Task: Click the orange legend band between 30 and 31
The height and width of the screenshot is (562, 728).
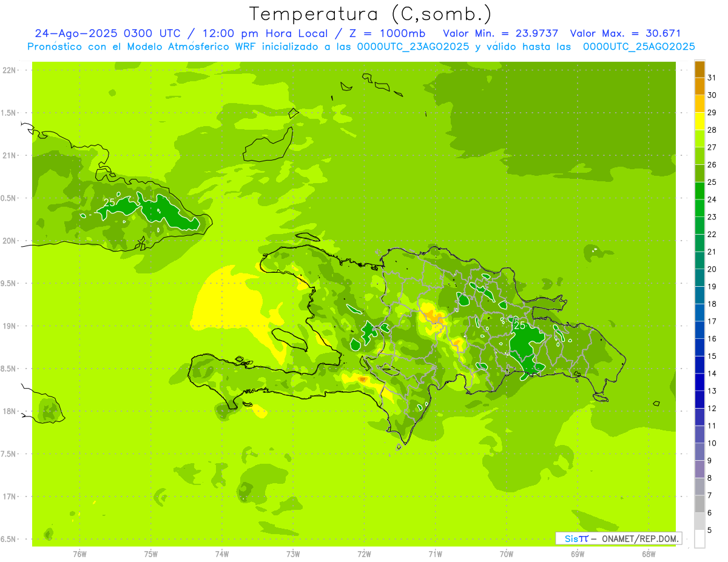Action: point(699,87)
